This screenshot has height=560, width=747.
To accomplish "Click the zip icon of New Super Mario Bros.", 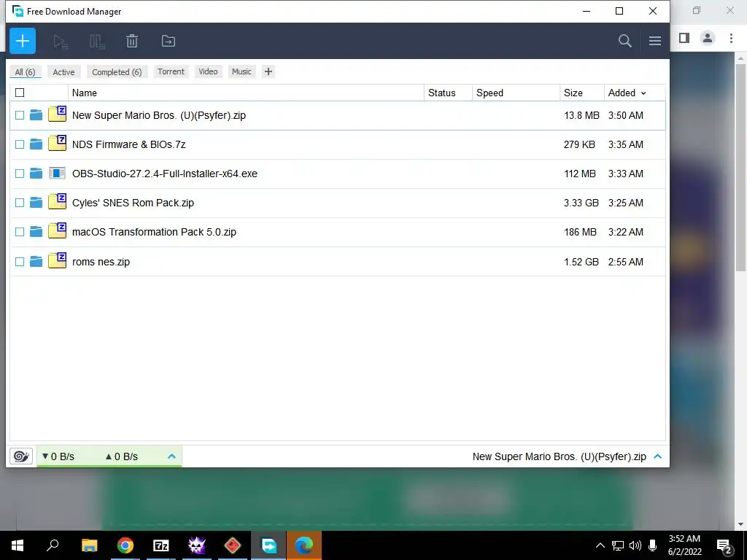I will pos(57,114).
